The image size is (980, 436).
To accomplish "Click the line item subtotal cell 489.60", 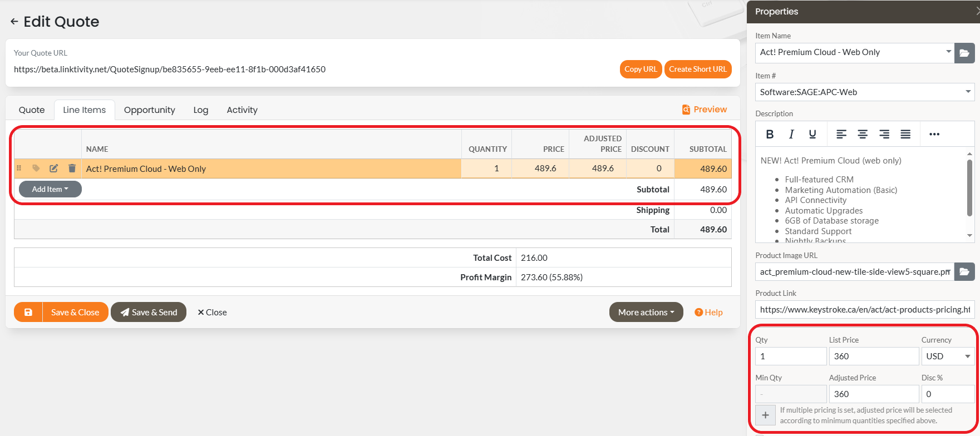I will (x=703, y=169).
